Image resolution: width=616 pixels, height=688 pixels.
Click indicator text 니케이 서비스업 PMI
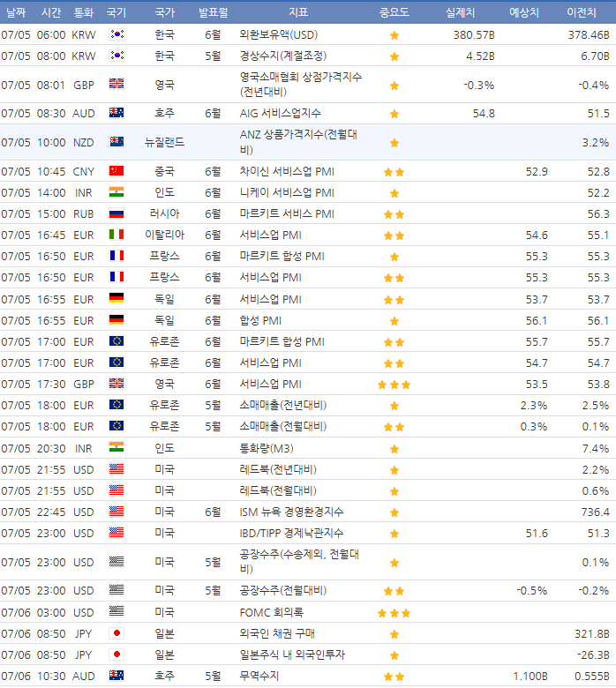(x=287, y=192)
